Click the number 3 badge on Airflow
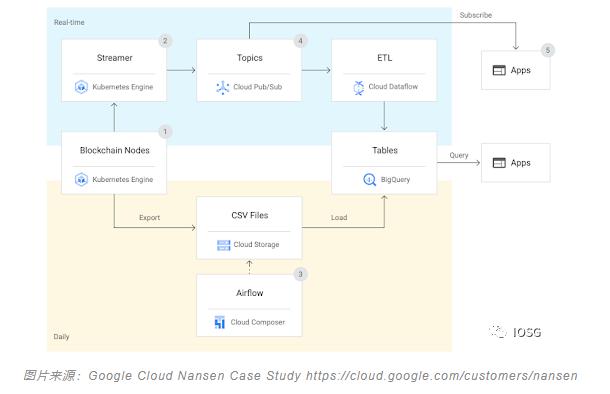The height and width of the screenshot is (394, 610). pos(300,274)
